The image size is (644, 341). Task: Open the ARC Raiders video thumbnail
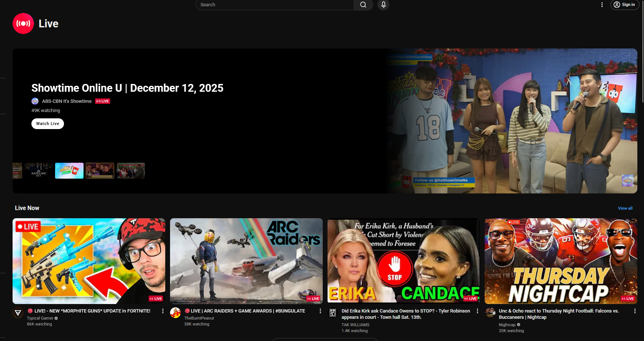246,261
